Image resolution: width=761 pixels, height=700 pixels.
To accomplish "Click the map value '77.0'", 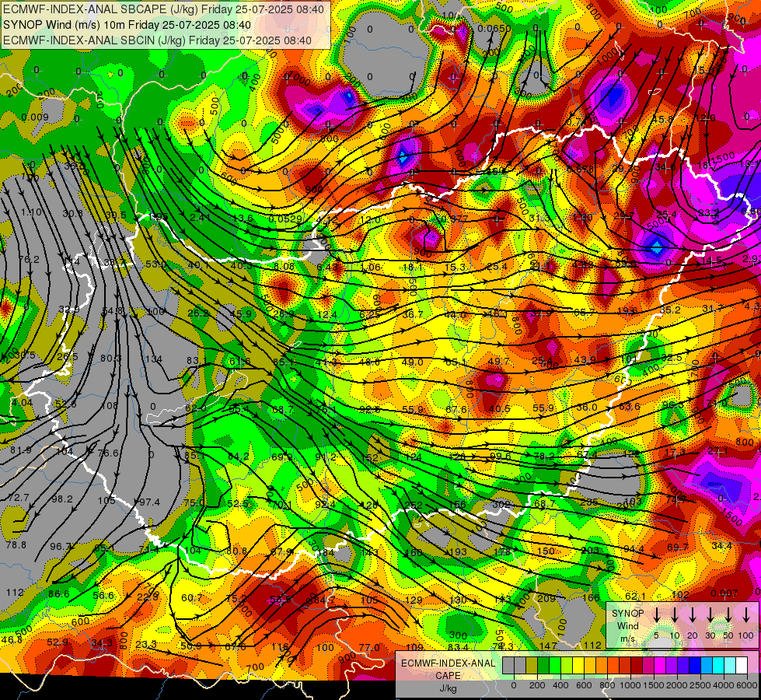I will coord(369,647).
